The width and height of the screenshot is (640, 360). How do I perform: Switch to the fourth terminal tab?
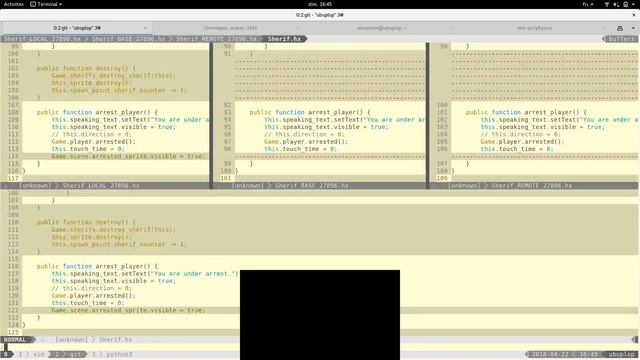[x=534, y=28]
